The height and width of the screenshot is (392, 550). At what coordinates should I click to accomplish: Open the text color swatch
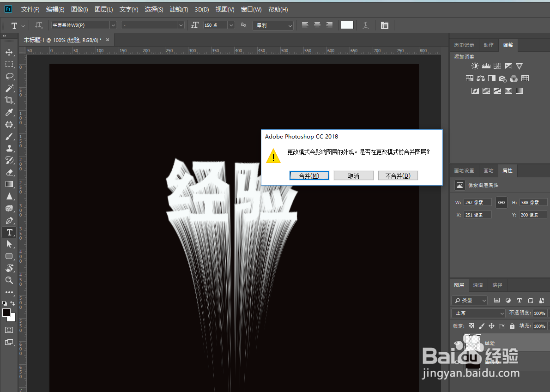(x=347, y=25)
